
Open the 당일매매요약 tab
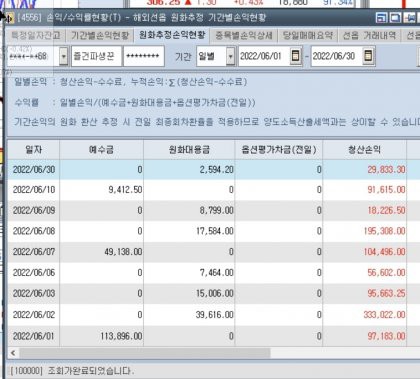tap(308, 35)
